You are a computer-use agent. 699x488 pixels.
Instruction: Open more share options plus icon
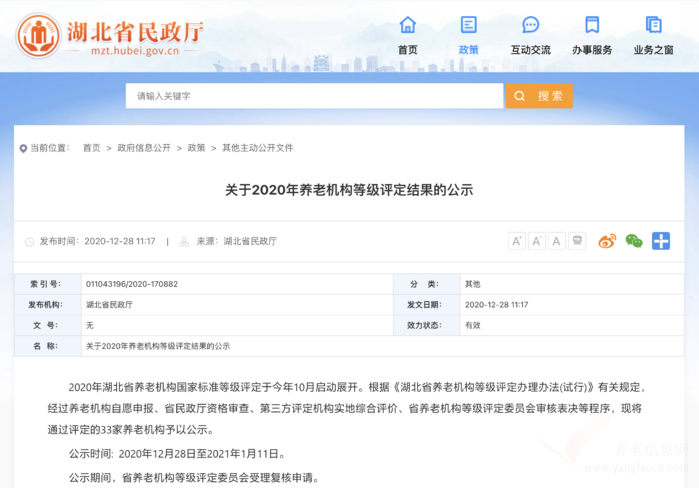click(661, 241)
